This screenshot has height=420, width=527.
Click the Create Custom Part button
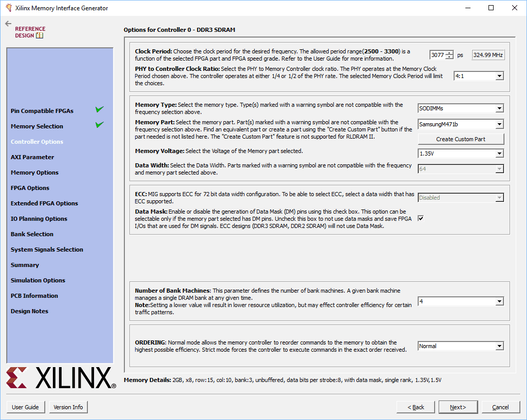(x=461, y=139)
